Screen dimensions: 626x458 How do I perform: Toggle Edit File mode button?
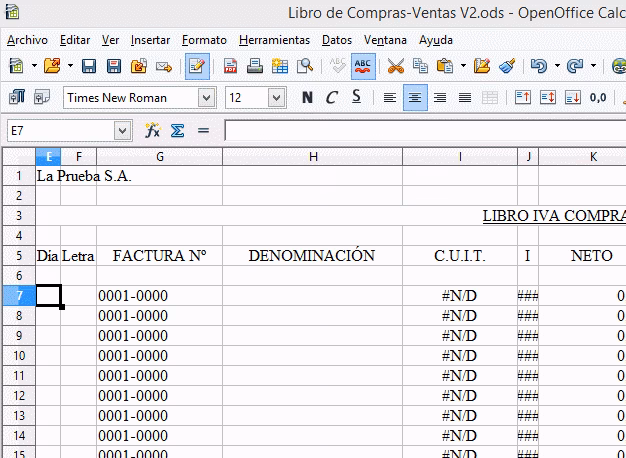pyautogui.click(x=198, y=67)
